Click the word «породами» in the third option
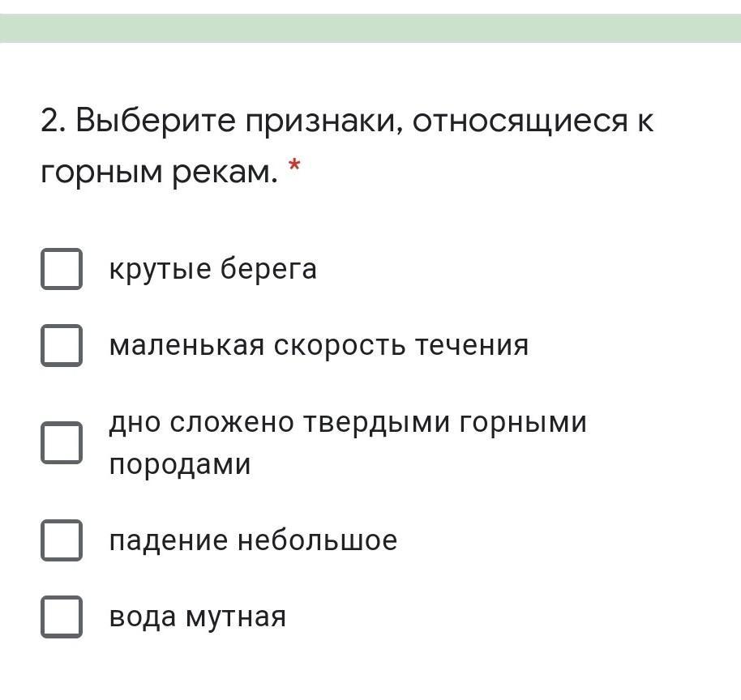Image resolution: width=741 pixels, height=700 pixels. click(180, 465)
